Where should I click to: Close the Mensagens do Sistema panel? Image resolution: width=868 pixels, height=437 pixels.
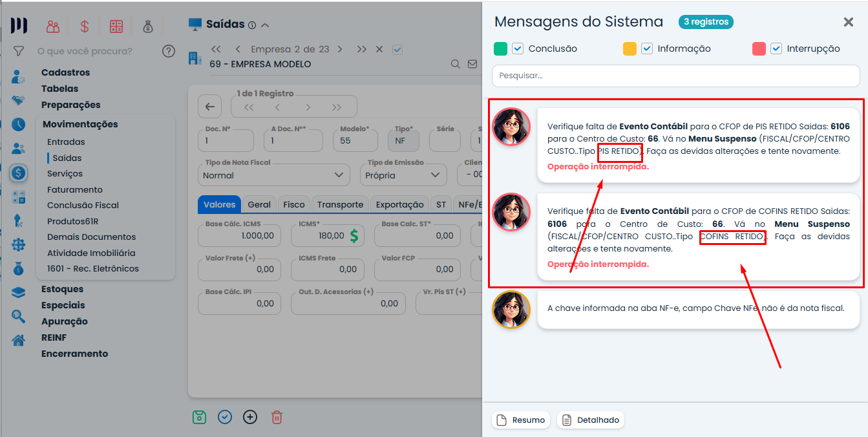849,22
